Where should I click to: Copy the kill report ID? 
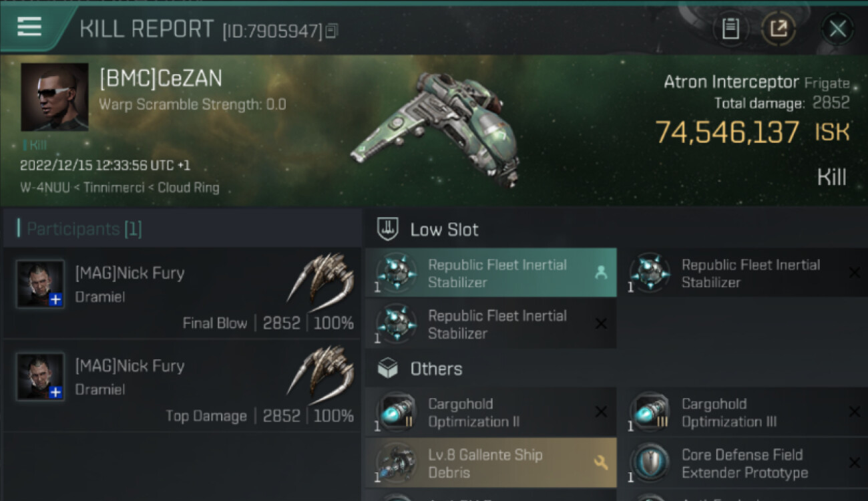click(332, 31)
